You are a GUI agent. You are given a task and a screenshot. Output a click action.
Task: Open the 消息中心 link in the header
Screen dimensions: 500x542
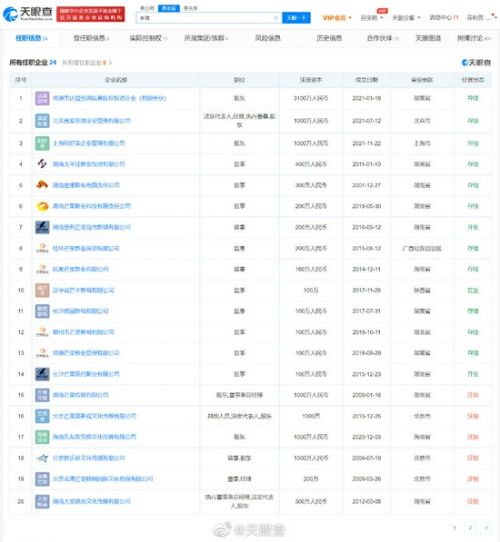pos(444,18)
